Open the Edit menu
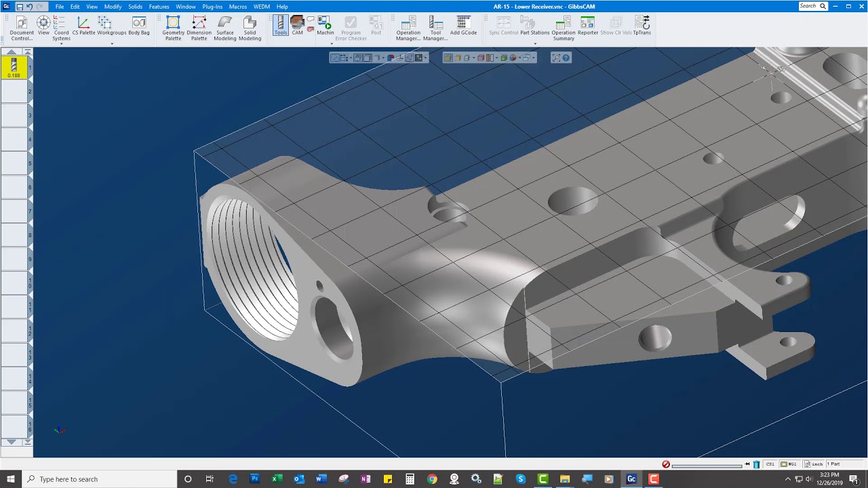This screenshot has width=868, height=488. [75, 7]
